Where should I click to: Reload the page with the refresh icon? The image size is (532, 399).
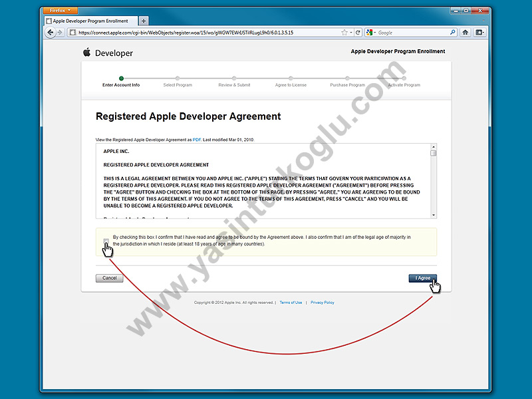coord(358,33)
